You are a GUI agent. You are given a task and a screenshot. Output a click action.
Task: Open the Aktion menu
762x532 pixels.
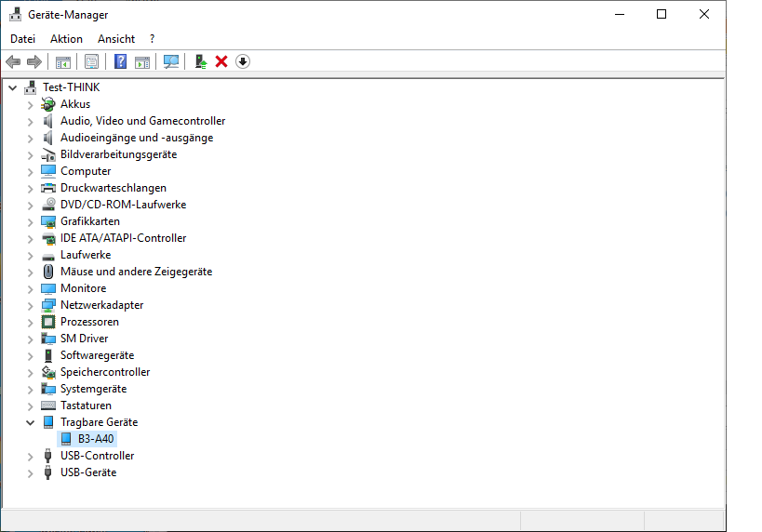coord(66,39)
